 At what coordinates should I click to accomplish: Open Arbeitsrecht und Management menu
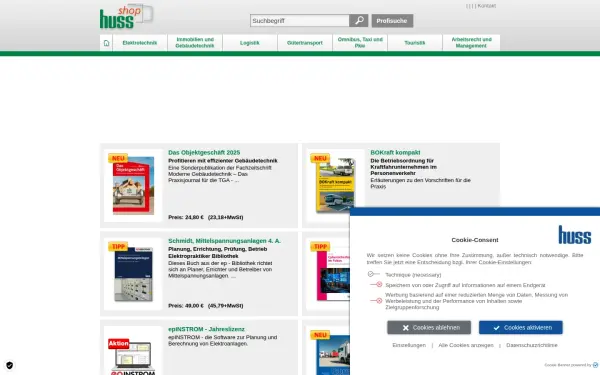coord(471,43)
